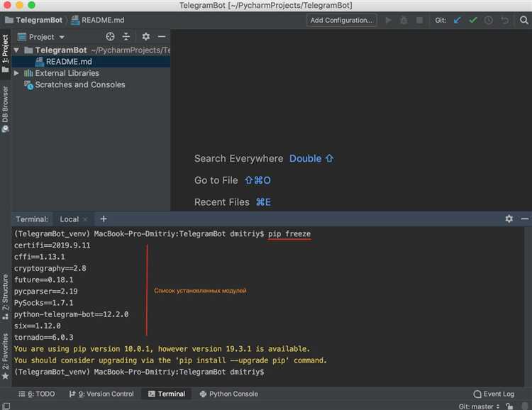Open the 2: Favorites side tab

(5, 356)
